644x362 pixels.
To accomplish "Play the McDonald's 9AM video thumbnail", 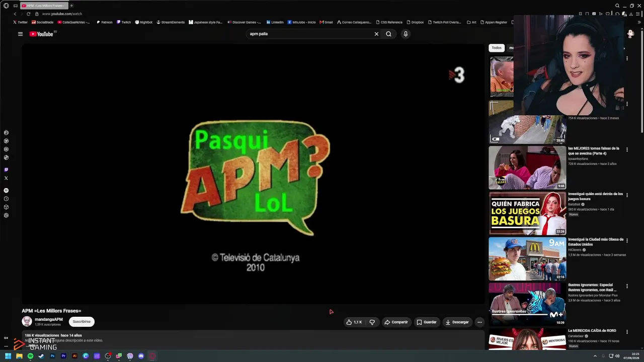I will (527, 259).
